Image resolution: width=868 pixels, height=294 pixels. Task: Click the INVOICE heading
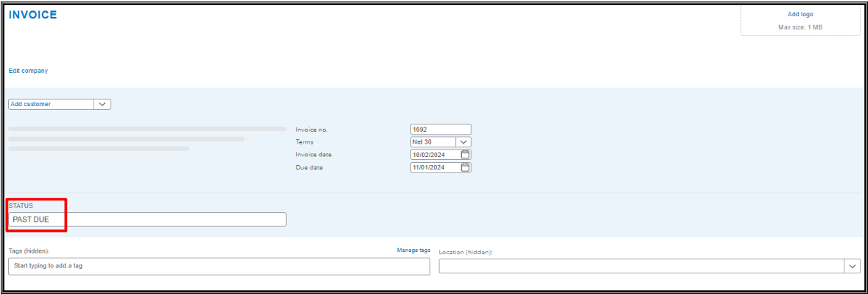coord(32,15)
